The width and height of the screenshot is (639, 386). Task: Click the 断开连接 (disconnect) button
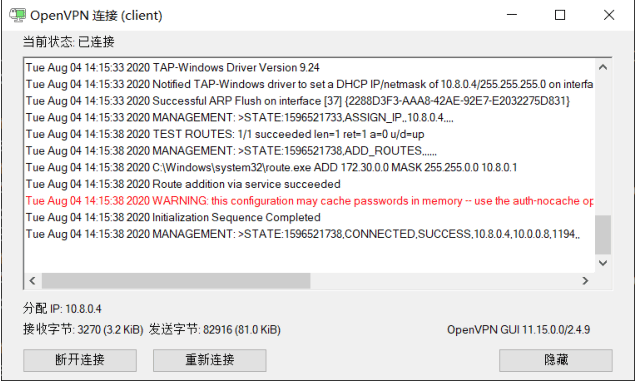coord(80,360)
